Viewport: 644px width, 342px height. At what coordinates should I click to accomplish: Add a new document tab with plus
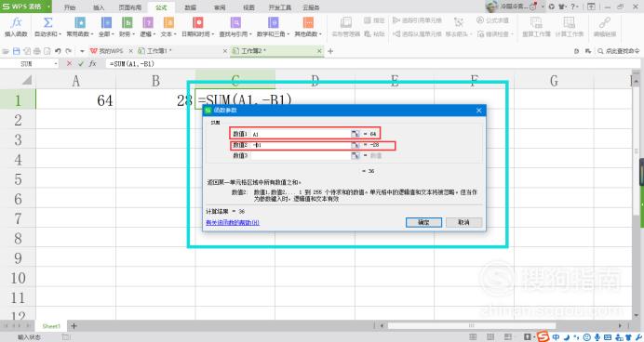[x=330, y=51]
